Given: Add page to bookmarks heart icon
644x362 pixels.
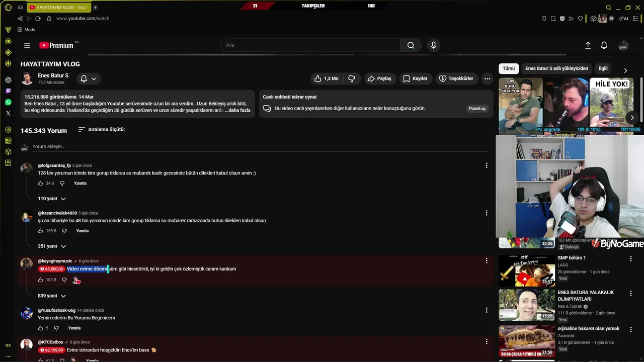Looking at the screenshot, I should 580,19.
